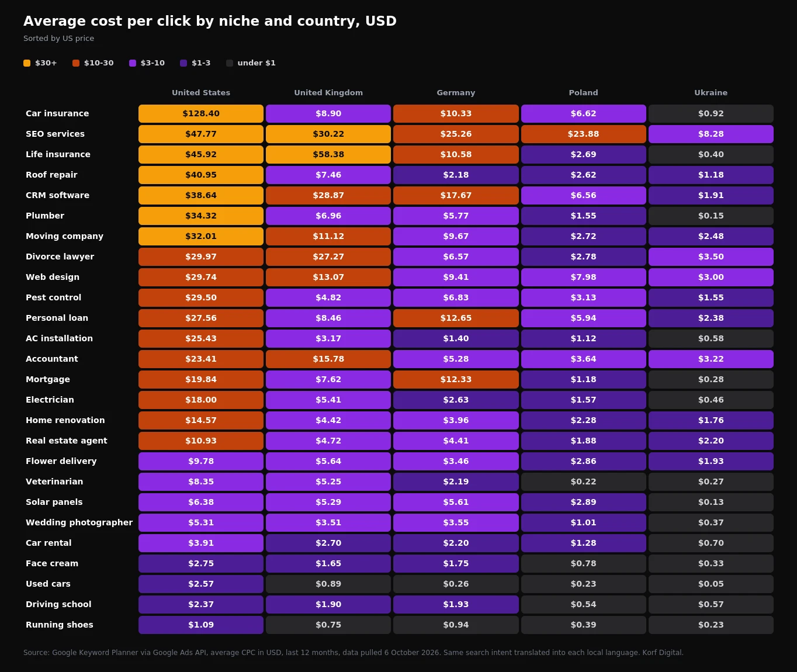
Task: Click the $8.28 SEO services Ukraine cell
Action: 711,134
